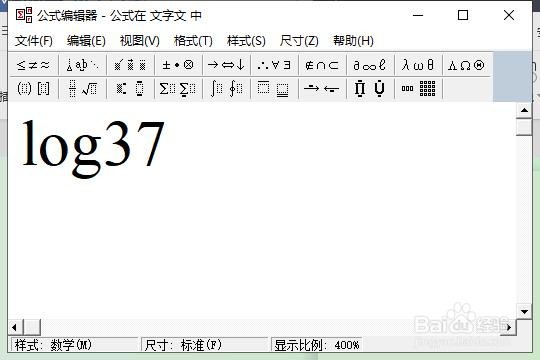This screenshot has height=360, width=540.
Task: Minimize the 公式编辑器 window
Action: [x=418, y=15]
